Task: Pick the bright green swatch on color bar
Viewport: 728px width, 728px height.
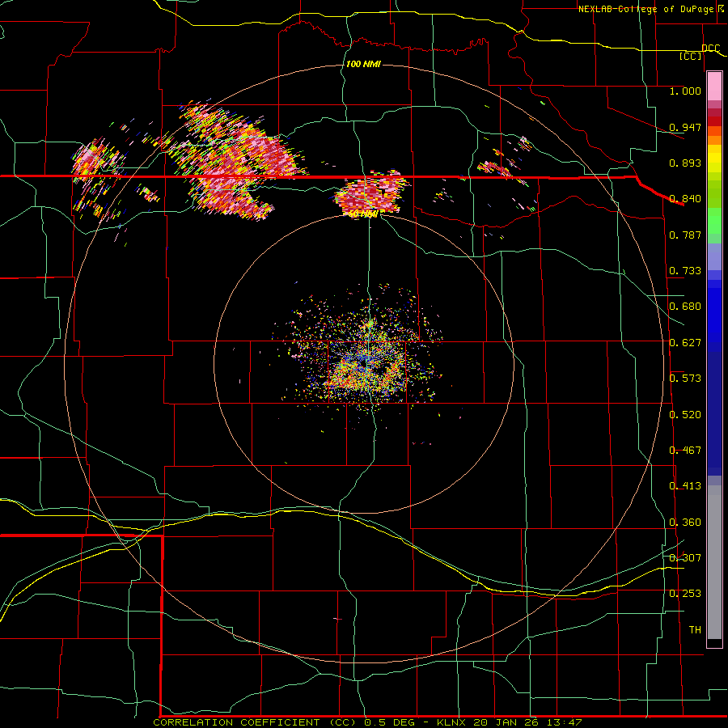Action: (x=714, y=221)
